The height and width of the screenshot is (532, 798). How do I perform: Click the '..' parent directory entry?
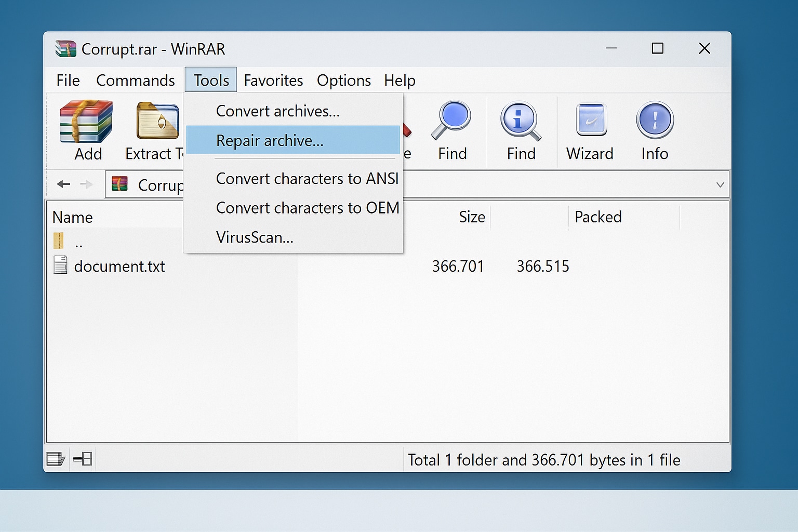(x=79, y=243)
